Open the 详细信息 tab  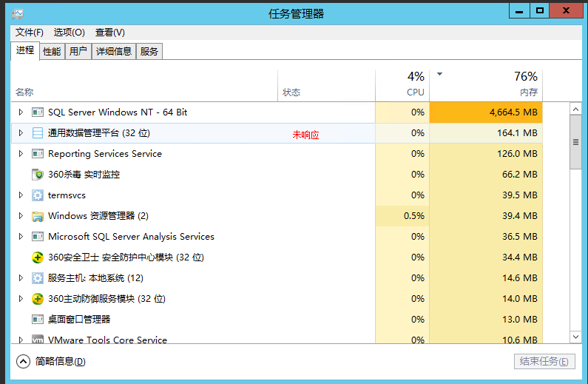click(114, 51)
